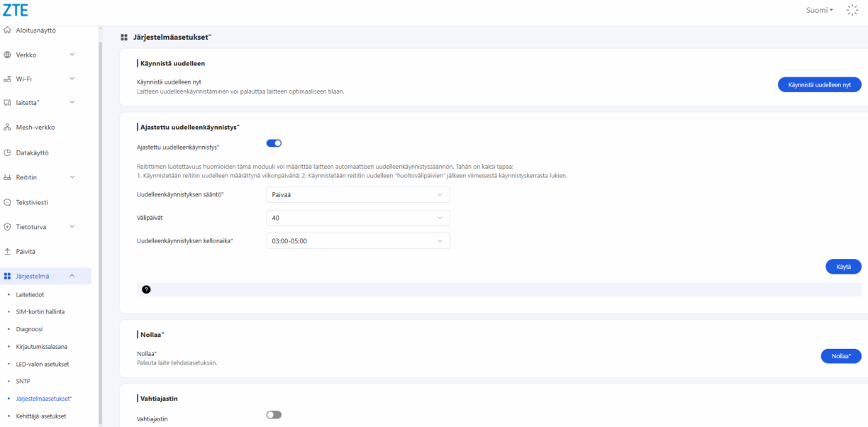Image resolution: width=868 pixels, height=427 pixels.
Task: Open the restart time dropdown 03:00-05:00
Action: [x=357, y=241]
